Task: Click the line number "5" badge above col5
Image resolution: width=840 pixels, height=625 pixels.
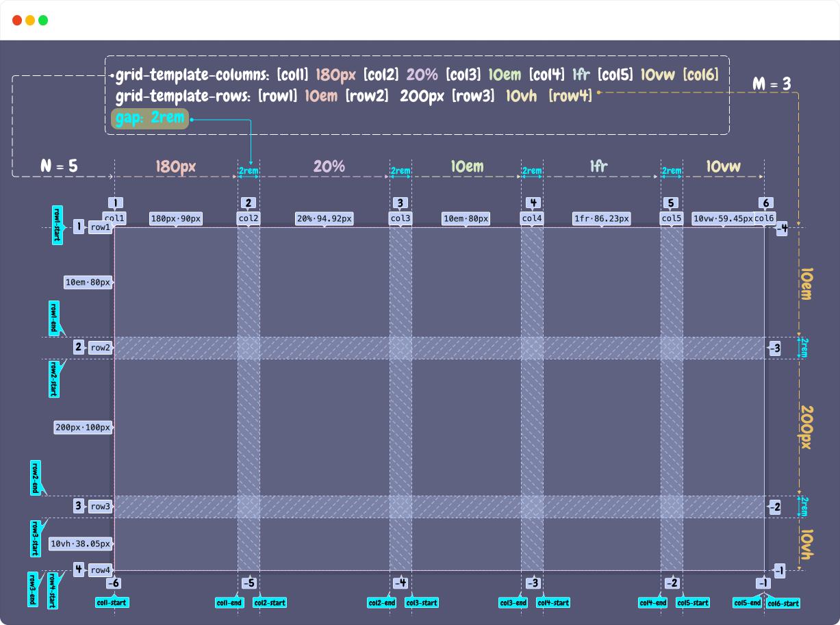Action: [672, 203]
